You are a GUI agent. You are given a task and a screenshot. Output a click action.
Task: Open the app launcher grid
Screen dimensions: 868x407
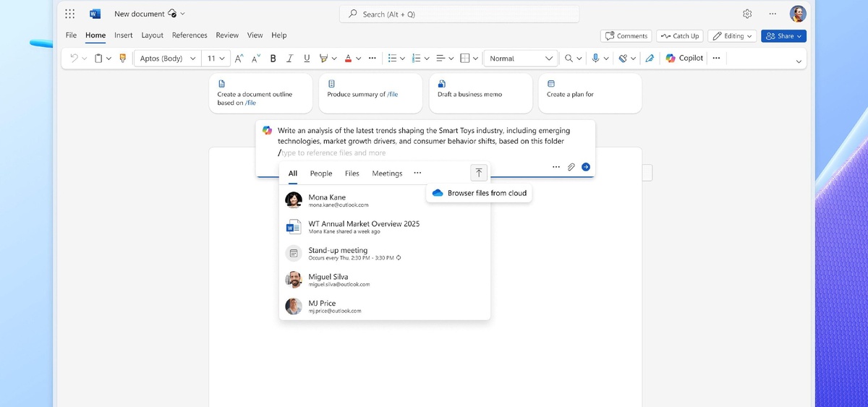tap(69, 14)
